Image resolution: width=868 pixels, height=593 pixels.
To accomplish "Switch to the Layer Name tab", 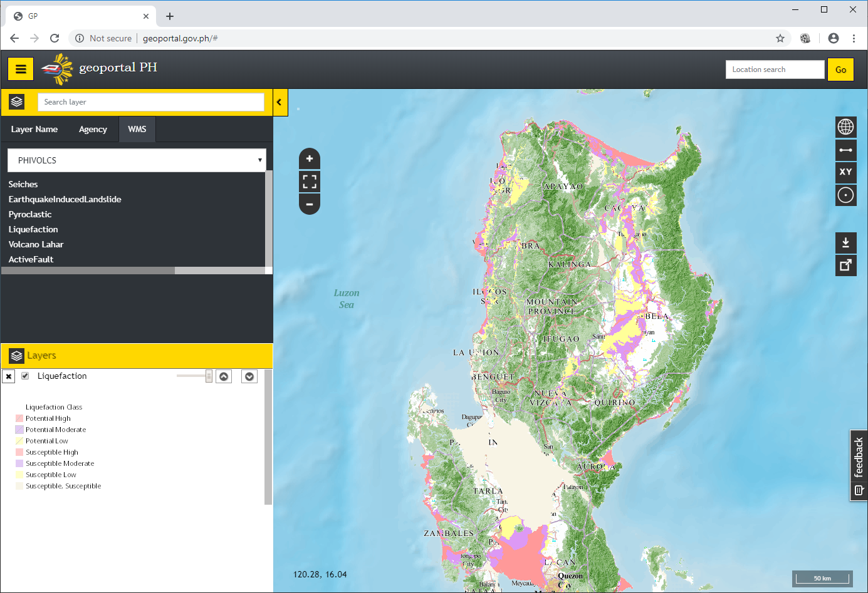I will (x=34, y=130).
